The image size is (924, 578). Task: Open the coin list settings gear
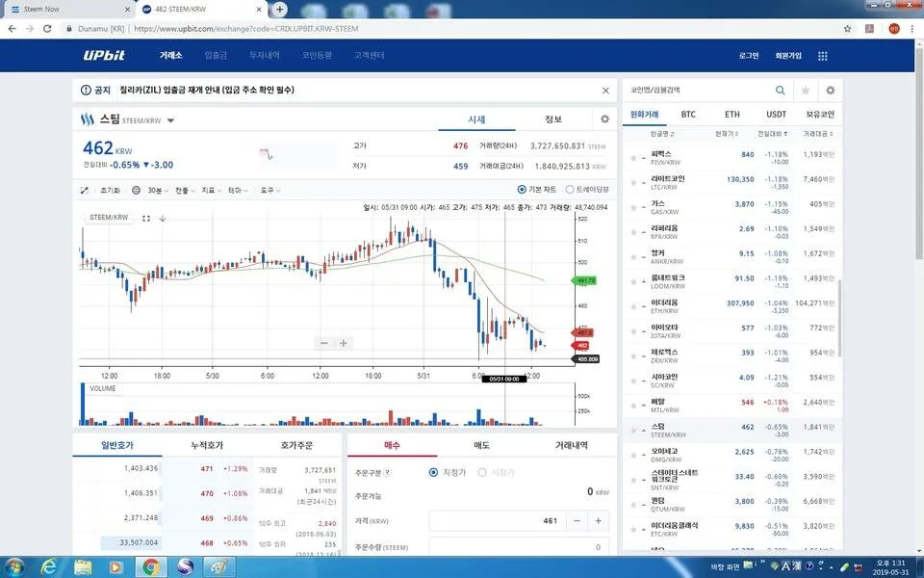point(831,91)
